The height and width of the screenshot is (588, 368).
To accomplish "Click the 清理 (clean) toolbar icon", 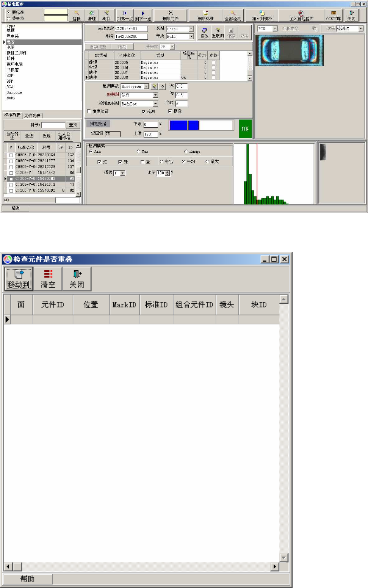I will coord(92,16).
